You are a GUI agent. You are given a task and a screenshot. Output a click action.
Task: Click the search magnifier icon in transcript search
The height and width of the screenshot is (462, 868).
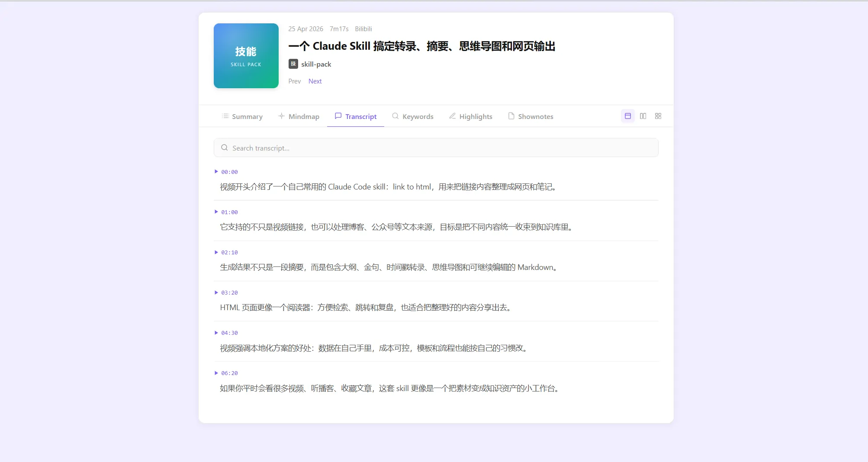click(225, 148)
